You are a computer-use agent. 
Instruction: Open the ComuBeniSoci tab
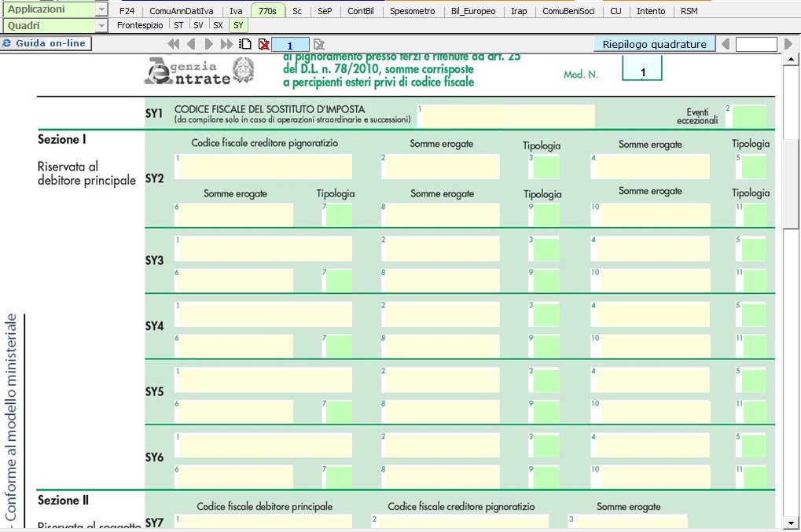pos(568,11)
